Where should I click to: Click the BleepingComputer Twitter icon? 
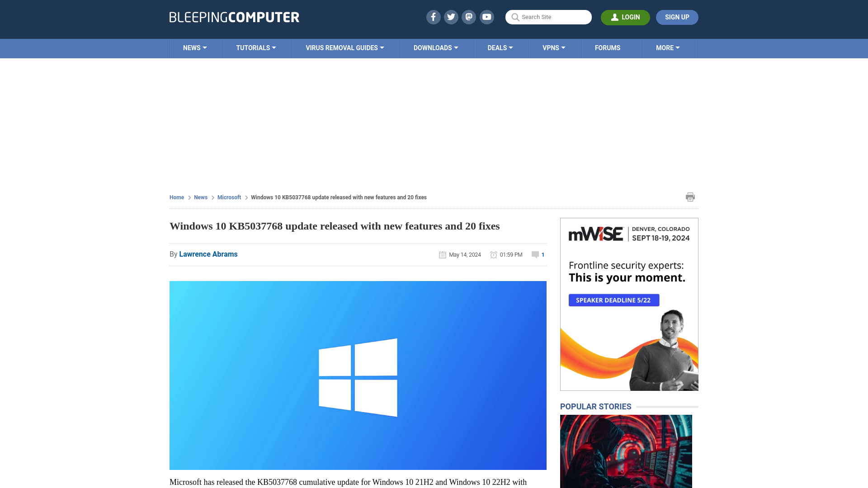[x=451, y=17]
